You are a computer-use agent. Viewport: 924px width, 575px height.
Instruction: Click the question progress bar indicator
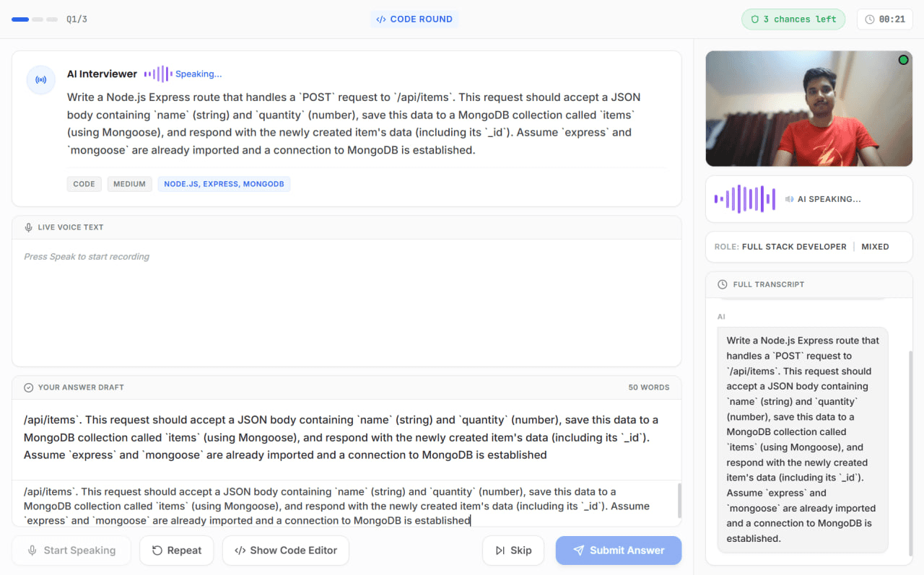(x=35, y=19)
